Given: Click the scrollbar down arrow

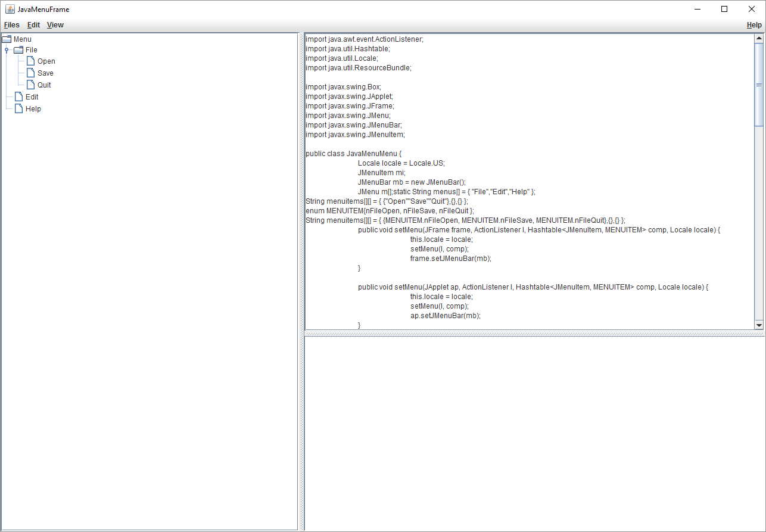Looking at the screenshot, I should pyautogui.click(x=759, y=325).
